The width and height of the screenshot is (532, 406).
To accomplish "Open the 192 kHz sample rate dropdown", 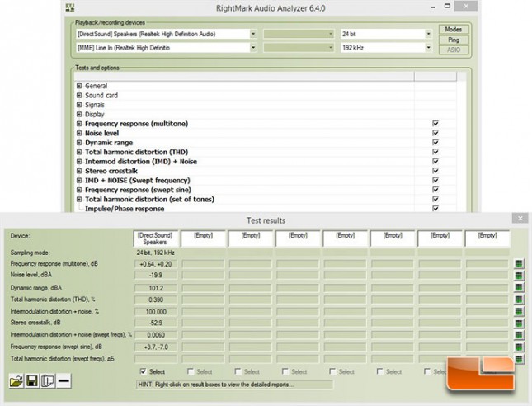I will click(x=429, y=48).
